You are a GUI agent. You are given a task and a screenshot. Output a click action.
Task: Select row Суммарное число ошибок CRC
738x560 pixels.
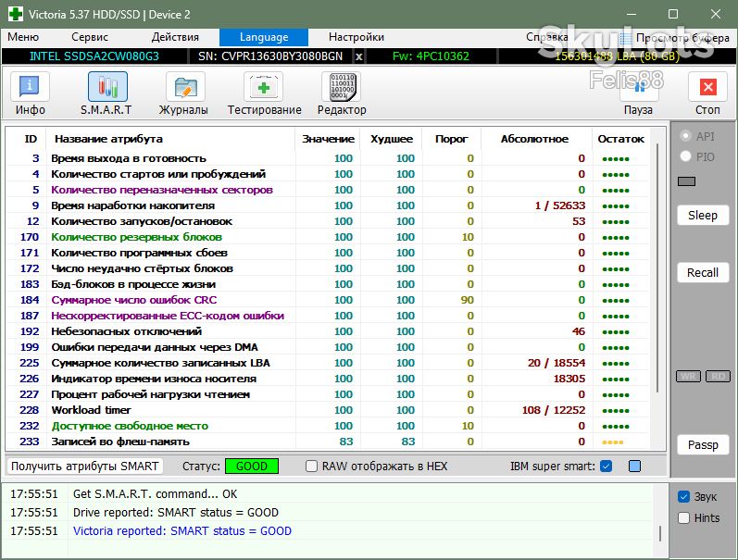pos(328,300)
